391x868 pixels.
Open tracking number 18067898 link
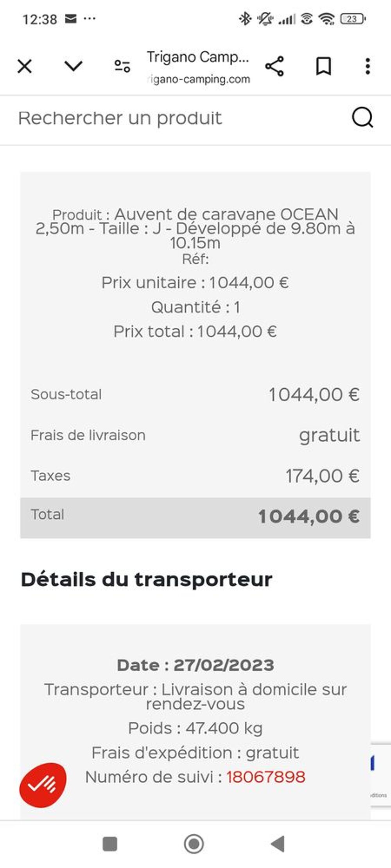(x=266, y=777)
